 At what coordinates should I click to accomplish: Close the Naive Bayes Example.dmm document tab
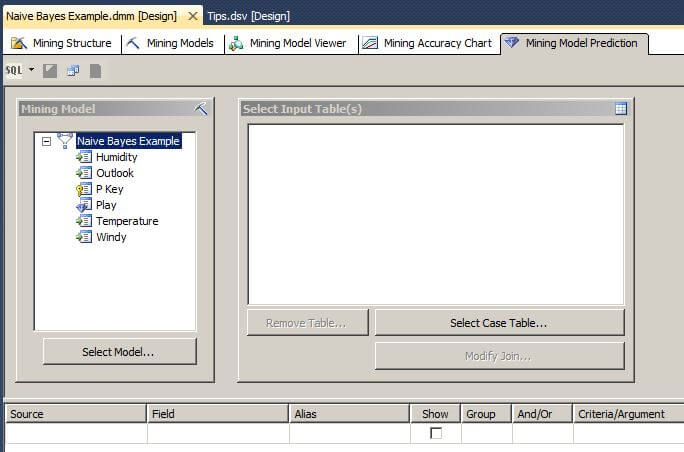pos(192,17)
